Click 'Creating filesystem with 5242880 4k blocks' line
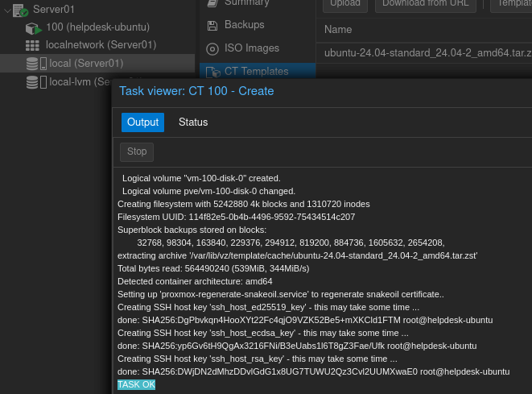This screenshot has height=394, width=532. [244, 204]
